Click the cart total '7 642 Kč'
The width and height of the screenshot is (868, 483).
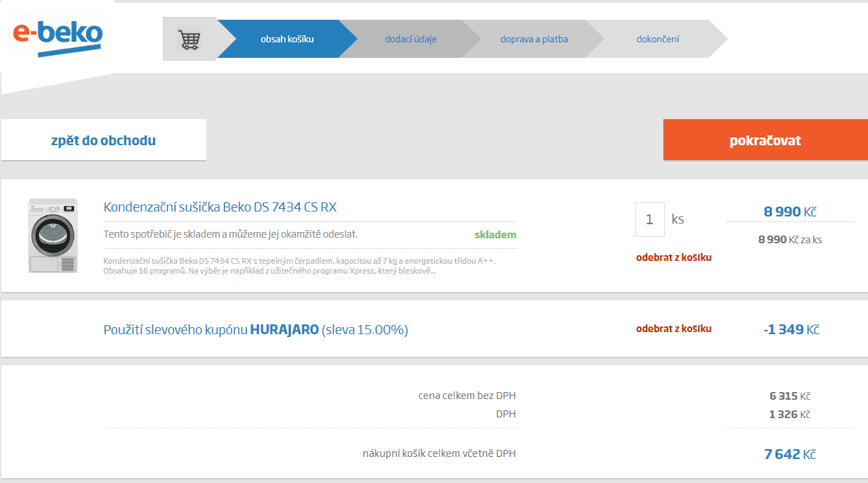pos(790,454)
